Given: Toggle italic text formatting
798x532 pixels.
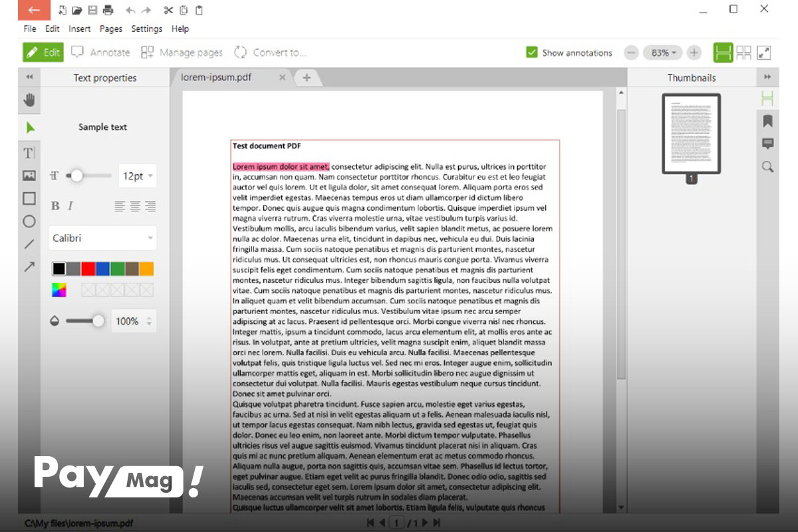Looking at the screenshot, I should [70, 205].
